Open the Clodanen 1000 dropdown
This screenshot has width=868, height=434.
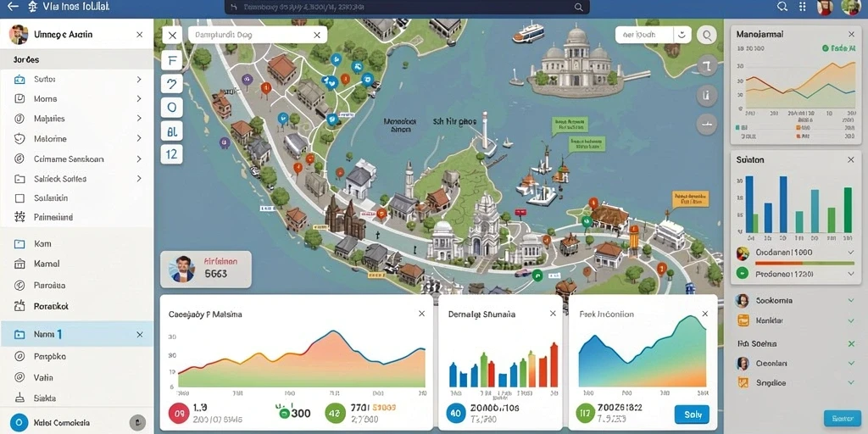click(x=851, y=253)
